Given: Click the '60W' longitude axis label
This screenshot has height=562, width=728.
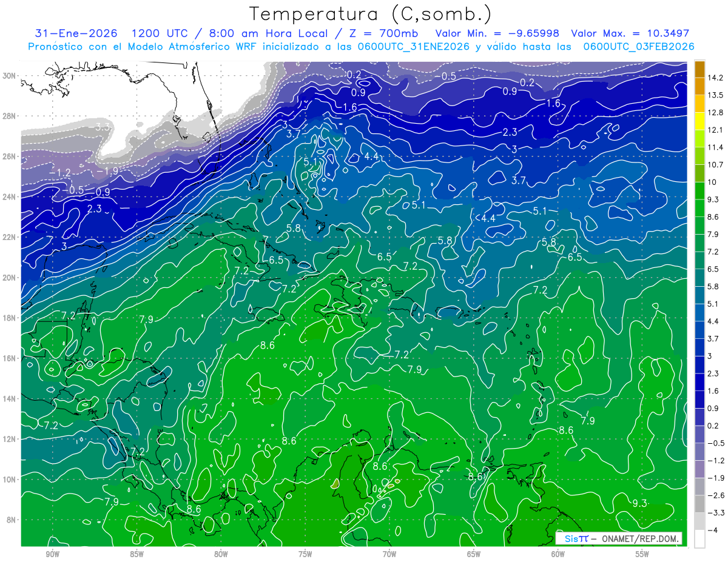Looking at the screenshot, I should (558, 554).
